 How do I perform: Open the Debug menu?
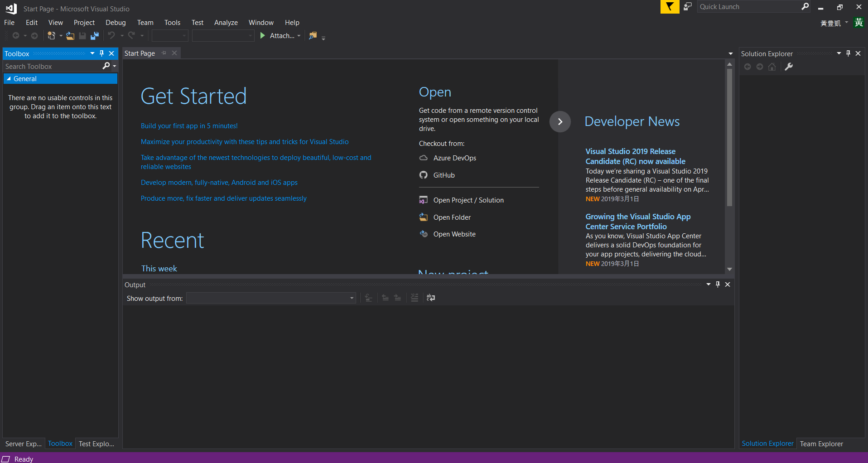116,23
